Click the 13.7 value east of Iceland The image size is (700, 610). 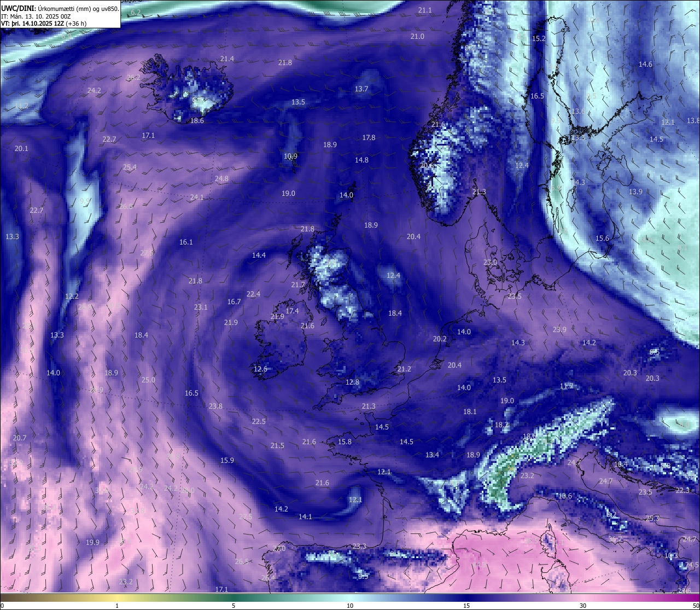(x=361, y=89)
